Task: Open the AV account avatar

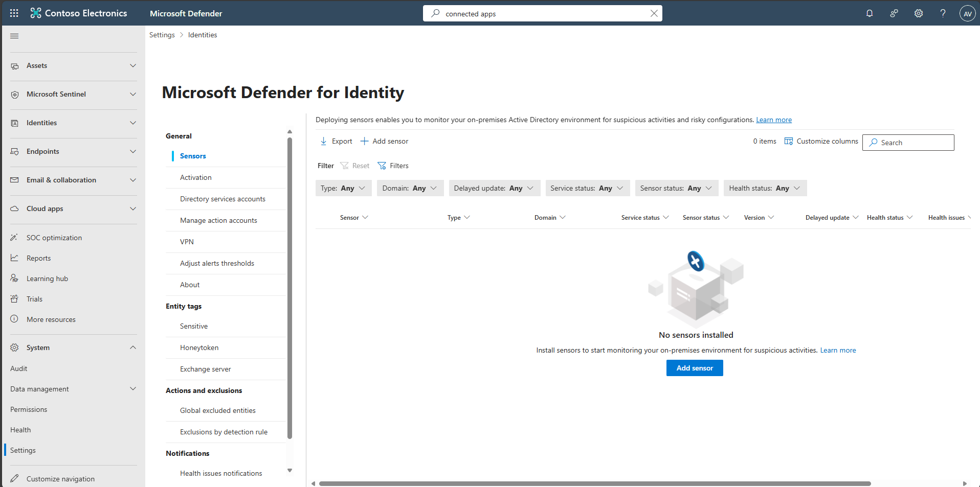Action: (967, 14)
